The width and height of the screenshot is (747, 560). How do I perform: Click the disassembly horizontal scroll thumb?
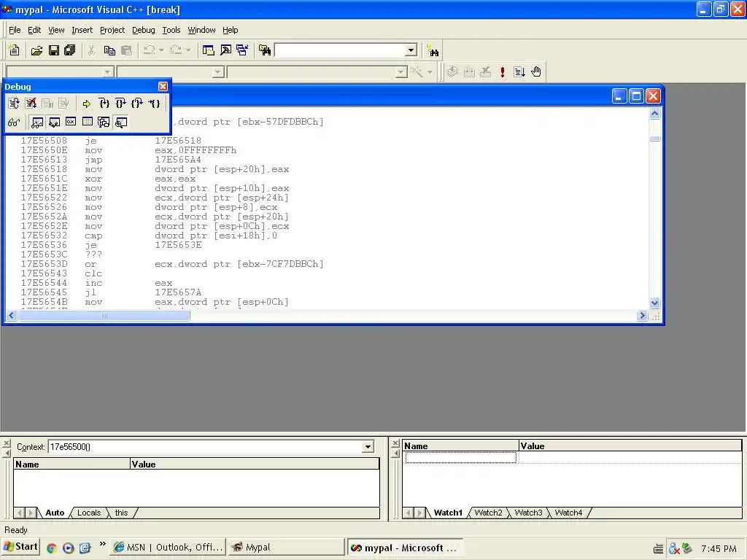pyautogui.click(x=104, y=315)
